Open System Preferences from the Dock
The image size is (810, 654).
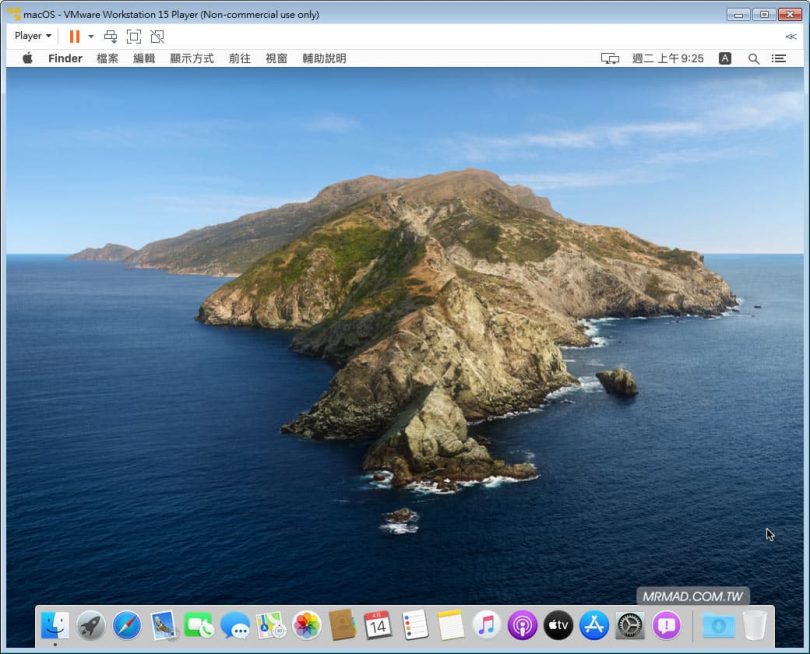[630, 625]
